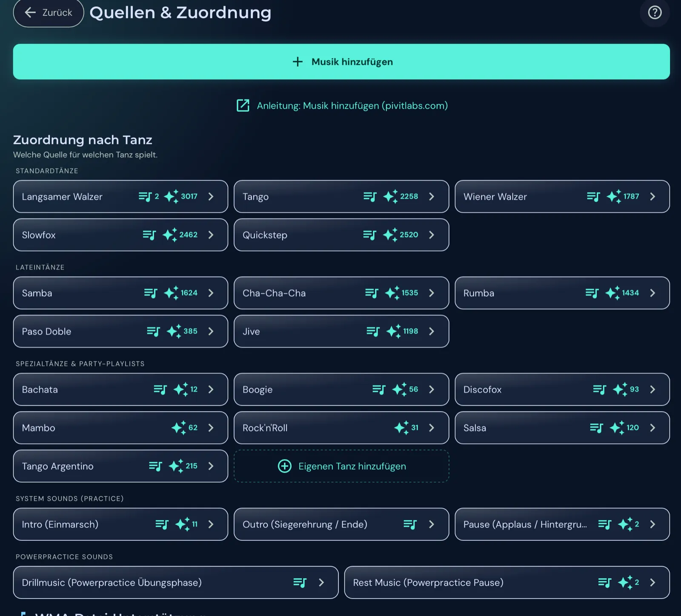Expand Tango Argentino via chevron
This screenshot has height=616, width=681.
click(x=211, y=466)
